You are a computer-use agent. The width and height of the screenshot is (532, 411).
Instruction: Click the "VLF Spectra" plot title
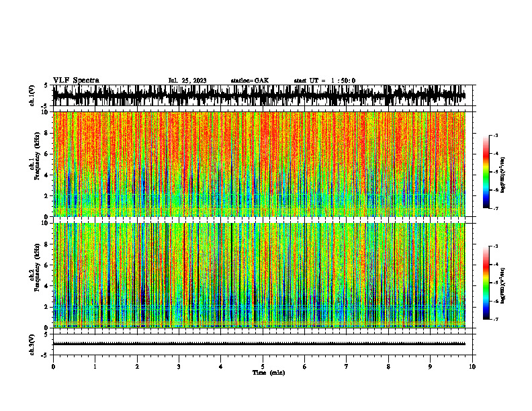point(76,81)
